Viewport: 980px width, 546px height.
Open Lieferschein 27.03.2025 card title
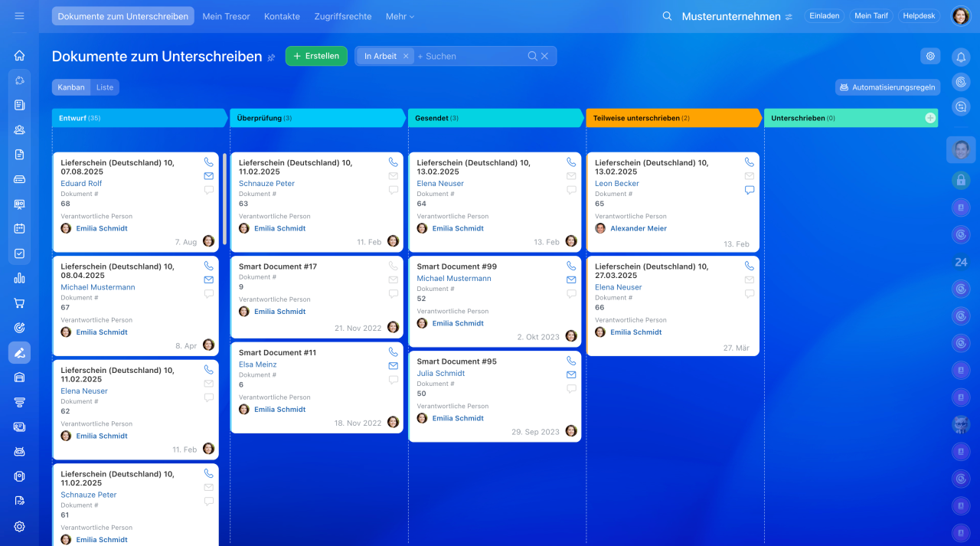click(652, 271)
